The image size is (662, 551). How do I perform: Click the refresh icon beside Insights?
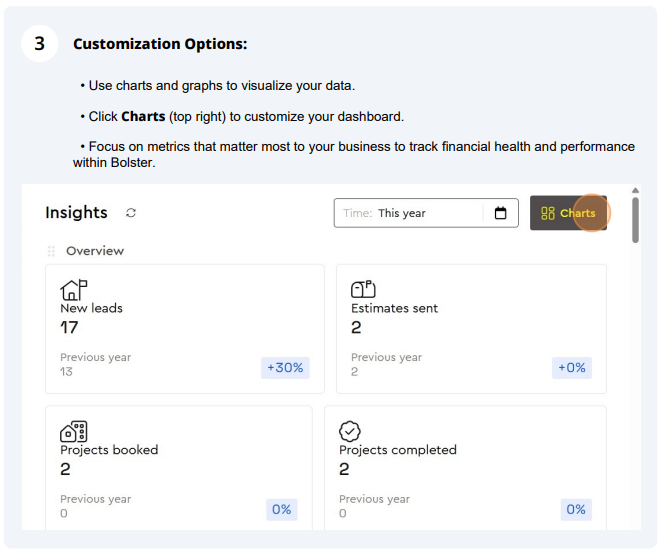(131, 212)
